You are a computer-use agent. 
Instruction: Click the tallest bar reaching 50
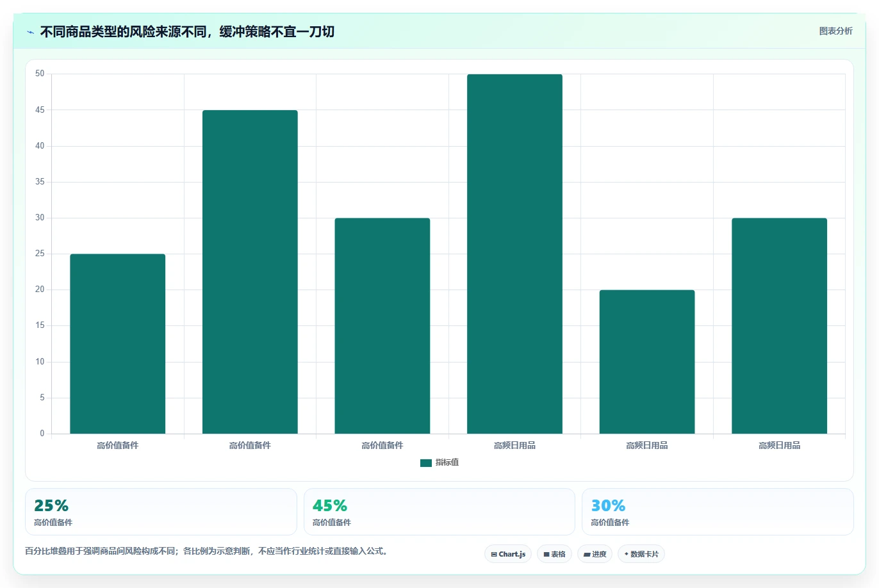514,254
